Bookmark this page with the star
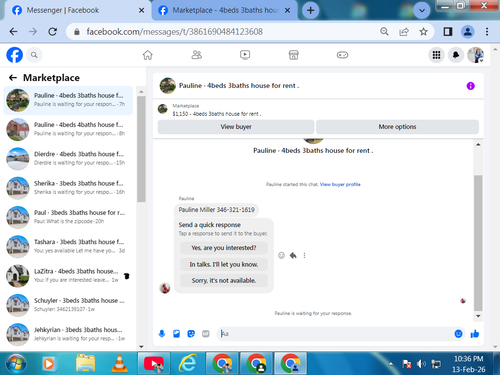The image size is (500, 375). pyautogui.click(x=423, y=32)
